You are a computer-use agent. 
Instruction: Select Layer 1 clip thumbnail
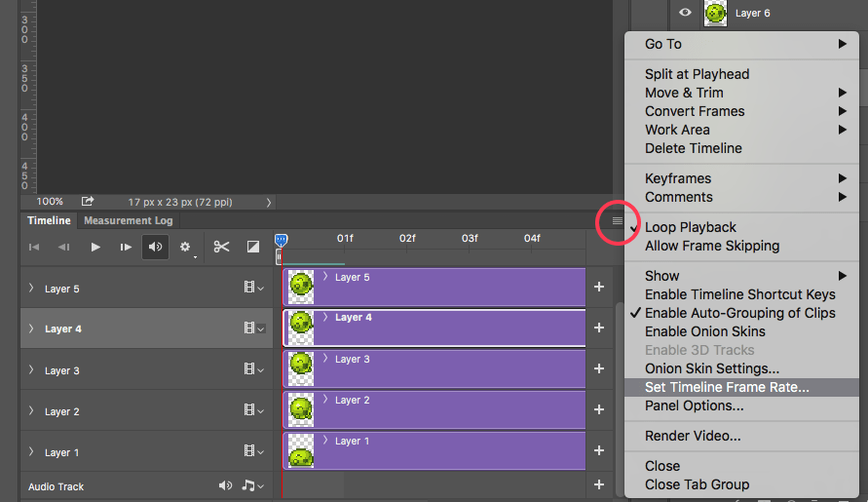point(301,451)
